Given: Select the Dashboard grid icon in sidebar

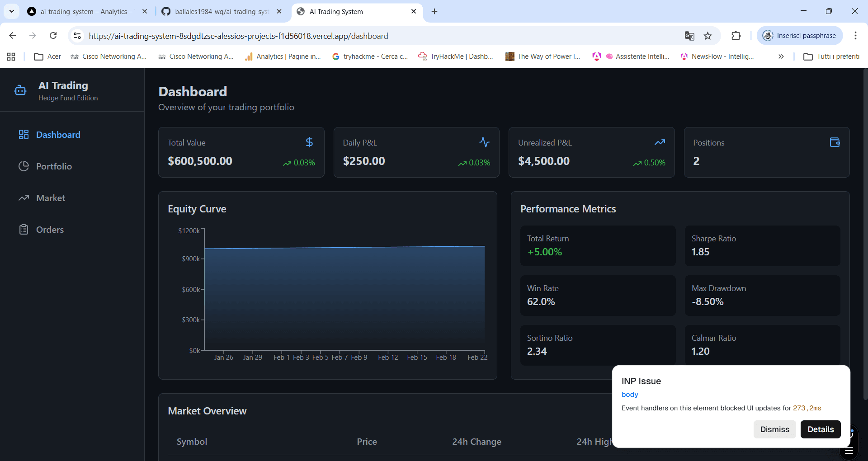Looking at the screenshot, I should (x=24, y=134).
